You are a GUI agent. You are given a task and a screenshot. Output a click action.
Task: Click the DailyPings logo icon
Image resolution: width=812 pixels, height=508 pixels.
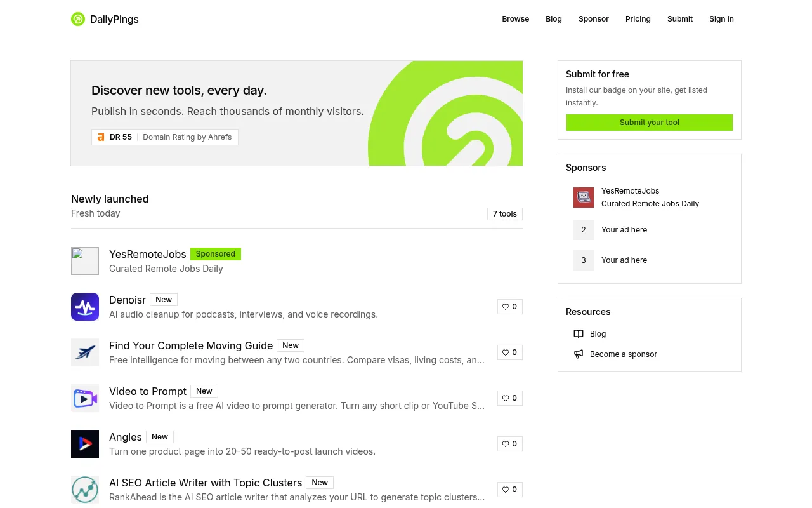78,19
